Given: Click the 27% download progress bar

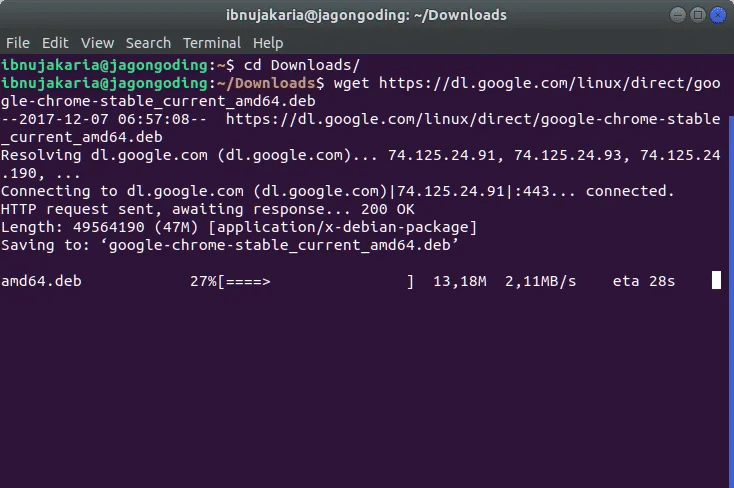Looking at the screenshot, I should (x=302, y=281).
